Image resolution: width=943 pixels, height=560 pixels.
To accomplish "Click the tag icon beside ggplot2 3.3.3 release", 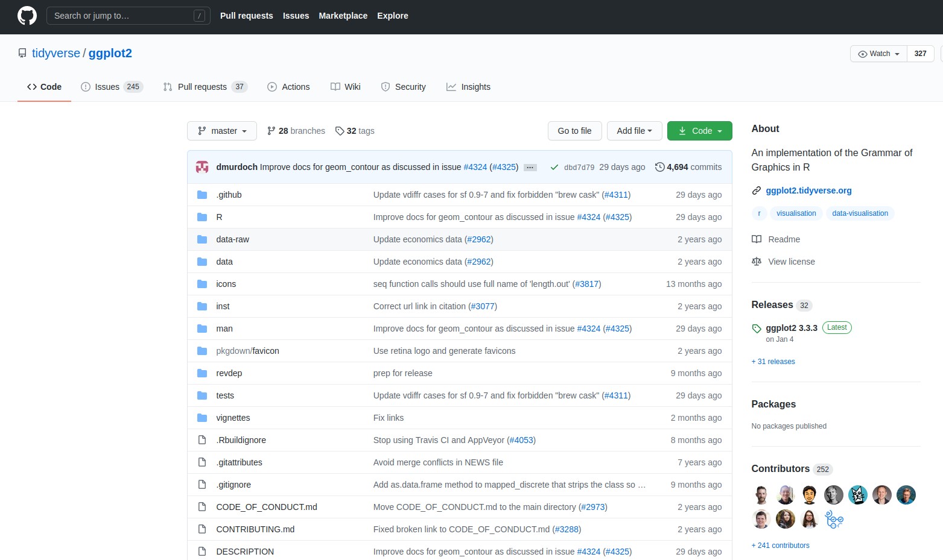I will (757, 329).
